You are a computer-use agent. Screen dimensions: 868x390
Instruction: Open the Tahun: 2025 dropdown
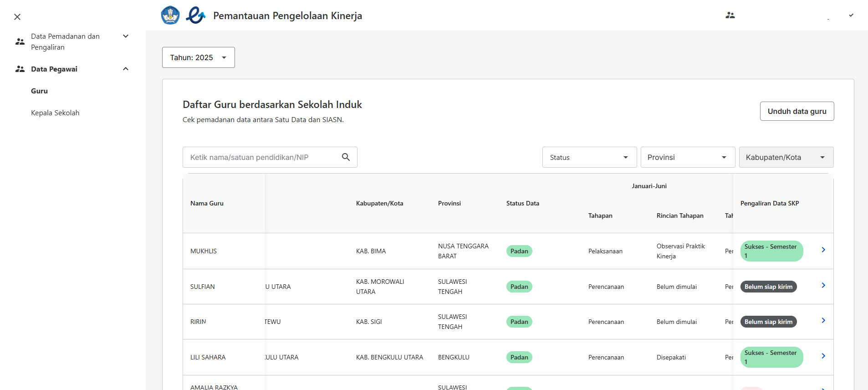[199, 57]
